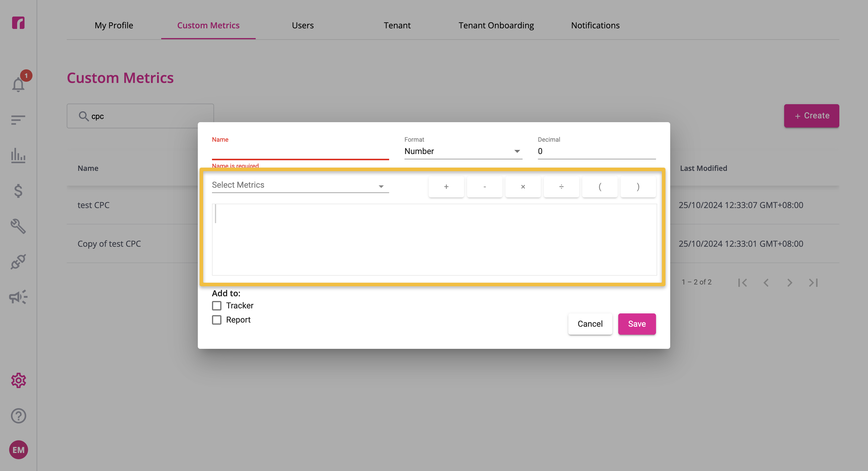This screenshot has height=471, width=868.
Task: Click the Cancel button
Action: [590, 324]
